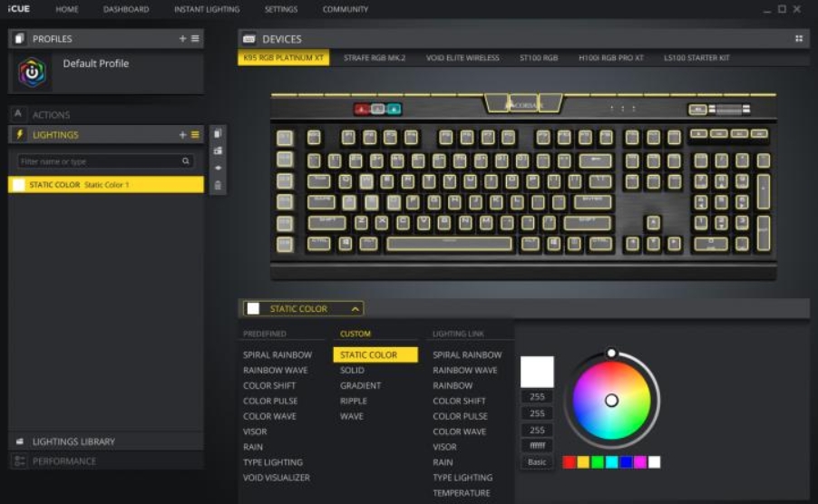818x504 pixels.
Task: Click the Lightings lightning bolt icon
Action: 20,134
